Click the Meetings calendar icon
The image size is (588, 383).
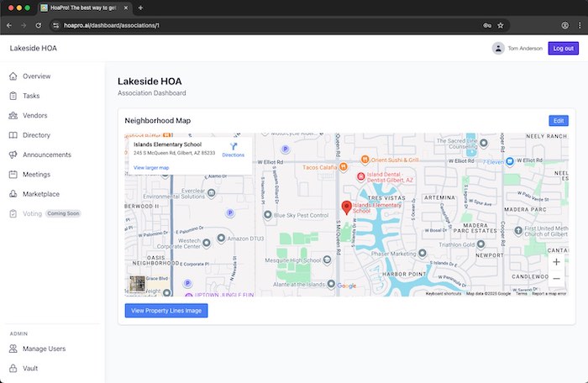point(13,175)
